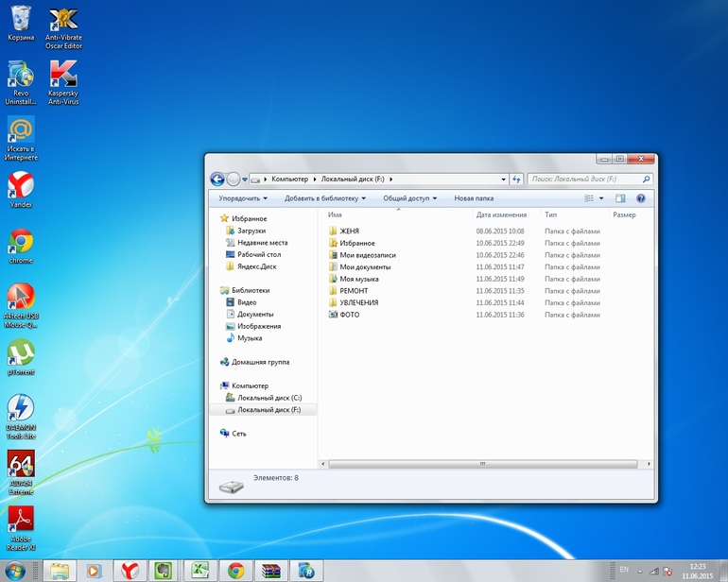Open the view options dropdown arrow
This screenshot has width=728, height=582.
tap(601, 198)
